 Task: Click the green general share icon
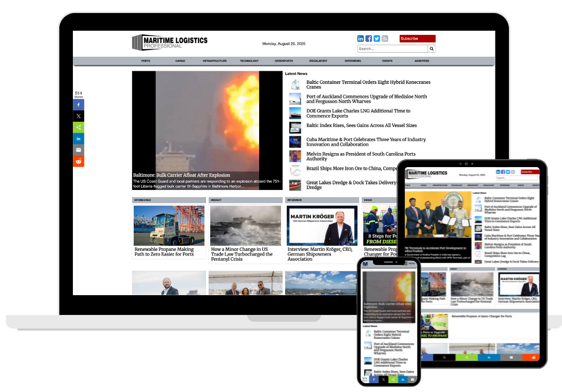tap(79, 128)
